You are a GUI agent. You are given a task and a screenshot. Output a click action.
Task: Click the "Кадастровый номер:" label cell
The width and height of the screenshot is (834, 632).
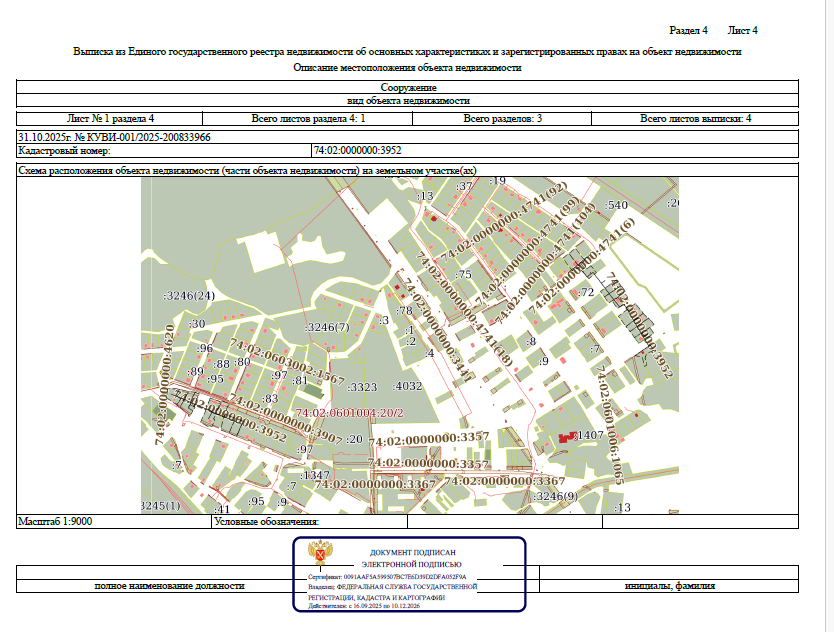(164, 151)
